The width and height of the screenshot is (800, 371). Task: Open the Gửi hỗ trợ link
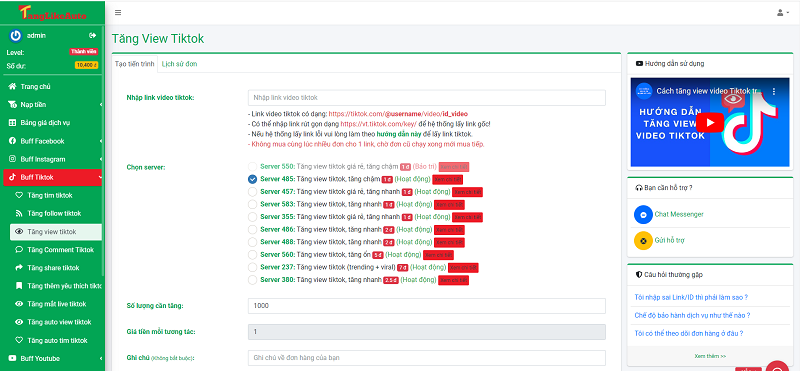click(x=669, y=240)
